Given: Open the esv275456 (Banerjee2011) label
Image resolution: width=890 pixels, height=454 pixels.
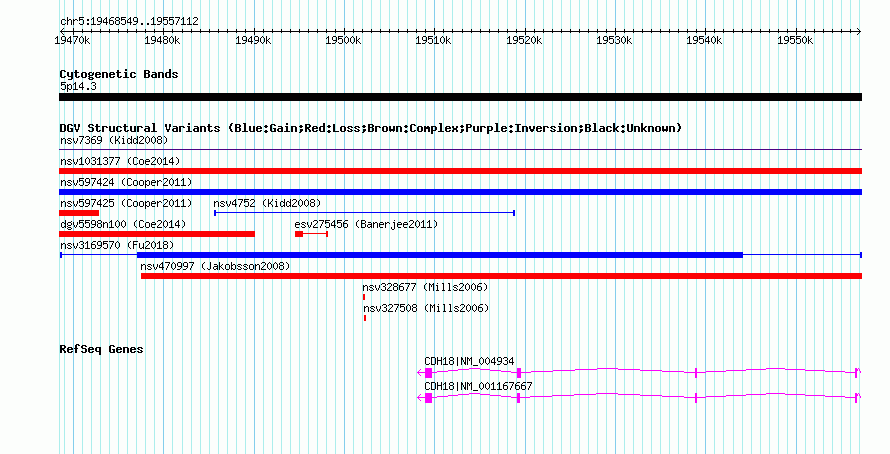Looking at the screenshot, I should 366,224.
